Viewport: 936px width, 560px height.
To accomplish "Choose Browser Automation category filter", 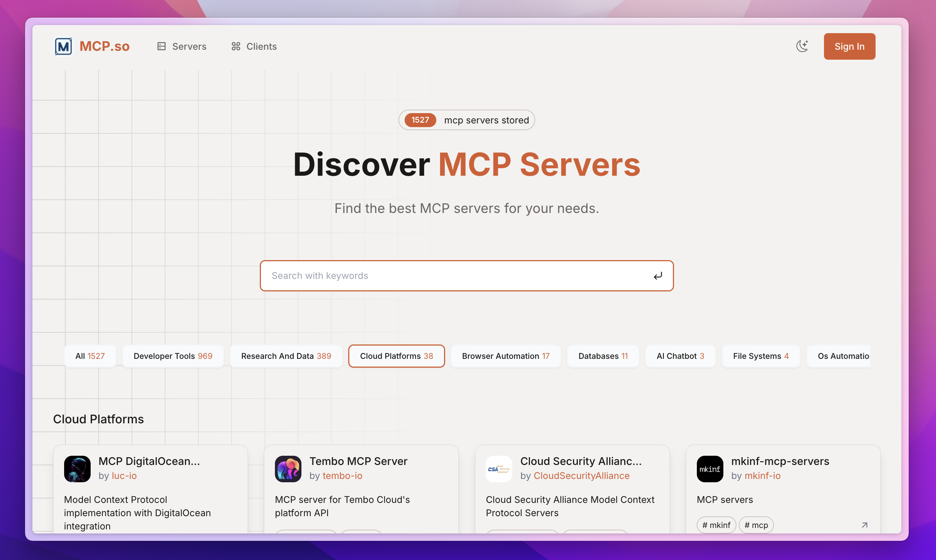I will [505, 356].
